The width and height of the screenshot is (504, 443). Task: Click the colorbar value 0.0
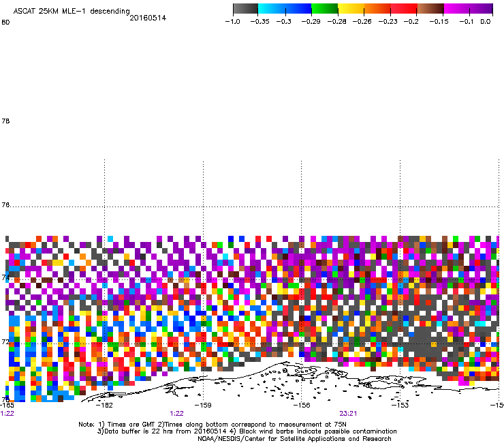(486, 22)
